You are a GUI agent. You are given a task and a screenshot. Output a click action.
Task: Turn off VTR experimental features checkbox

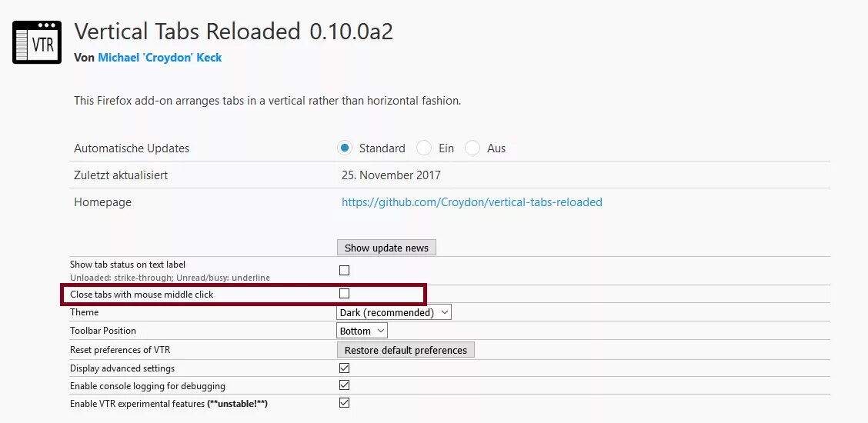tap(344, 402)
